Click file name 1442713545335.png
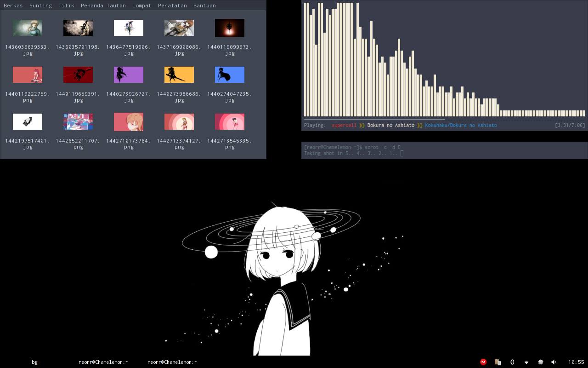This screenshot has height=368, width=588. [x=230, y=144]
